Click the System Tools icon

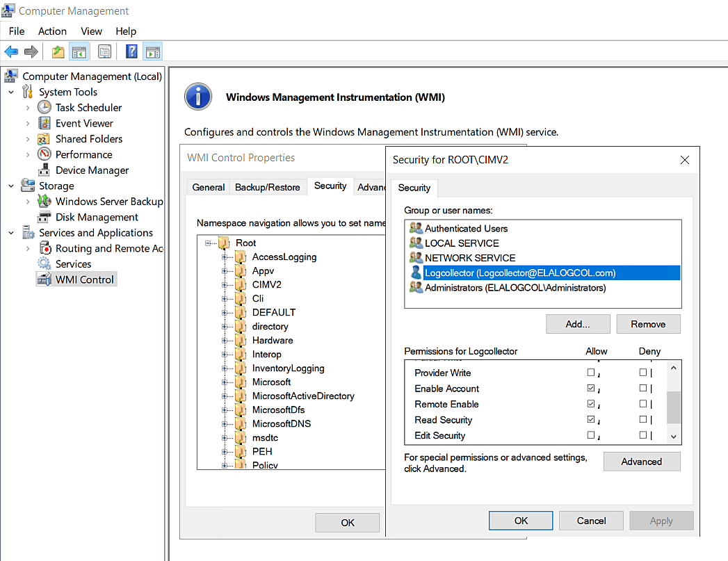click(28, 92)
